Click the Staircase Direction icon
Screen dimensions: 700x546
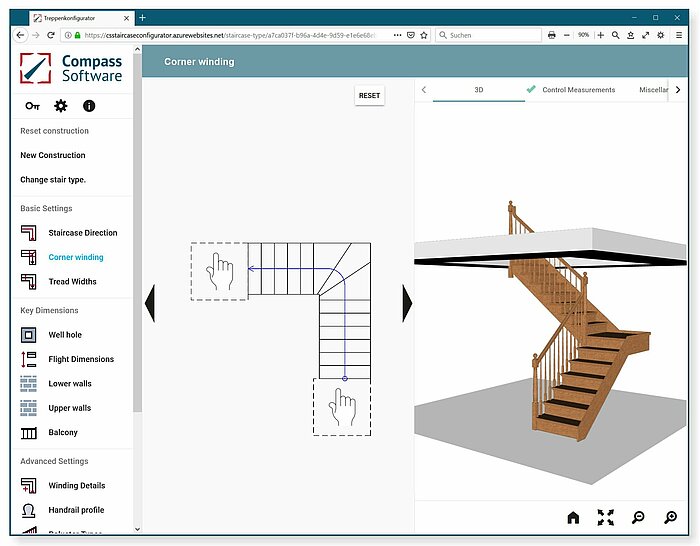[x=29, y=233]
